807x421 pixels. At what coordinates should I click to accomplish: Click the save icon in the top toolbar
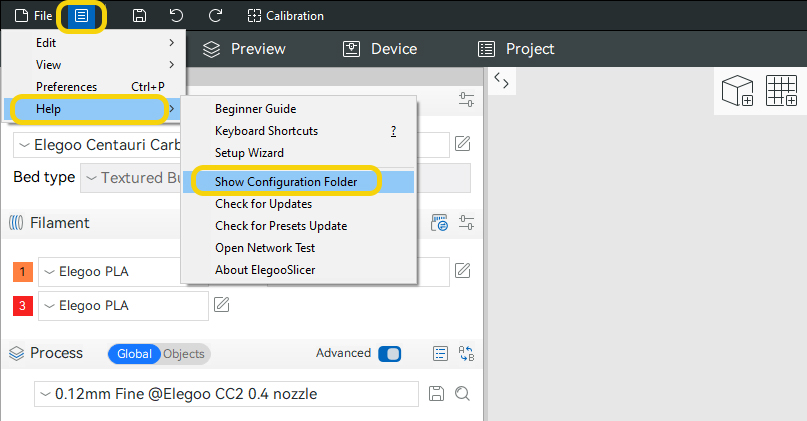pyautogui.click(x=140, y=16)
